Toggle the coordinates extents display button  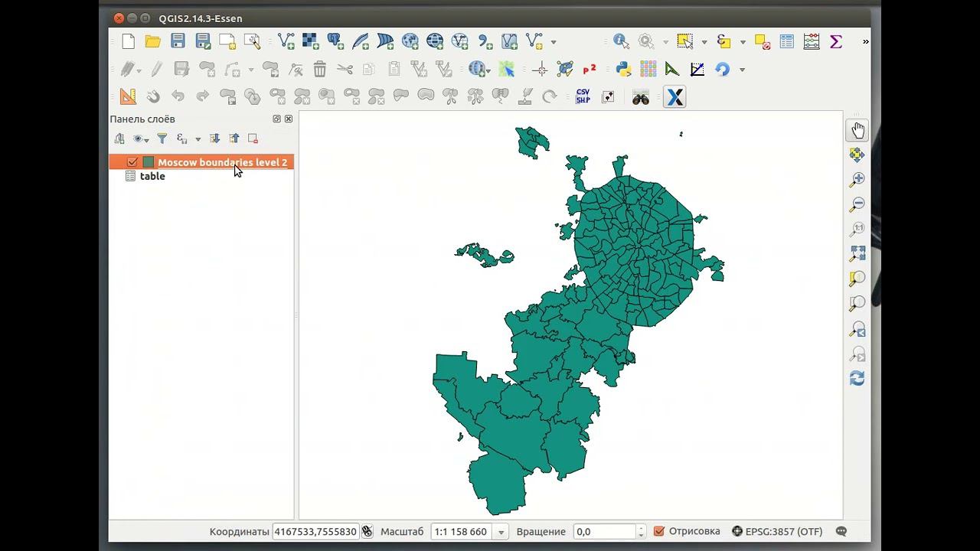(x=367, y=531)
